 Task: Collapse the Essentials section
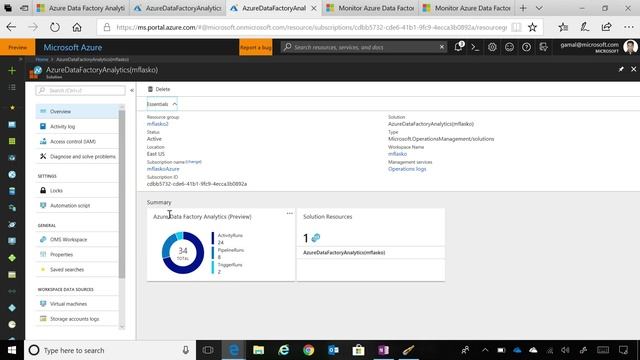pos(162,104)
